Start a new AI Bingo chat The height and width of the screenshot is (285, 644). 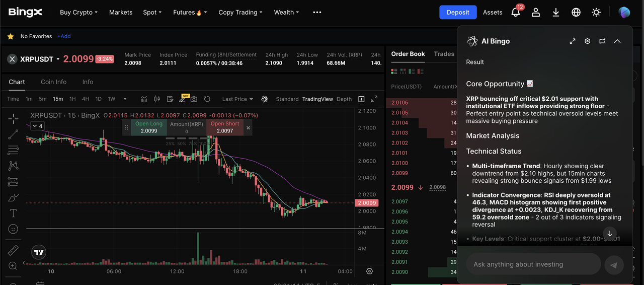point(602,41)
